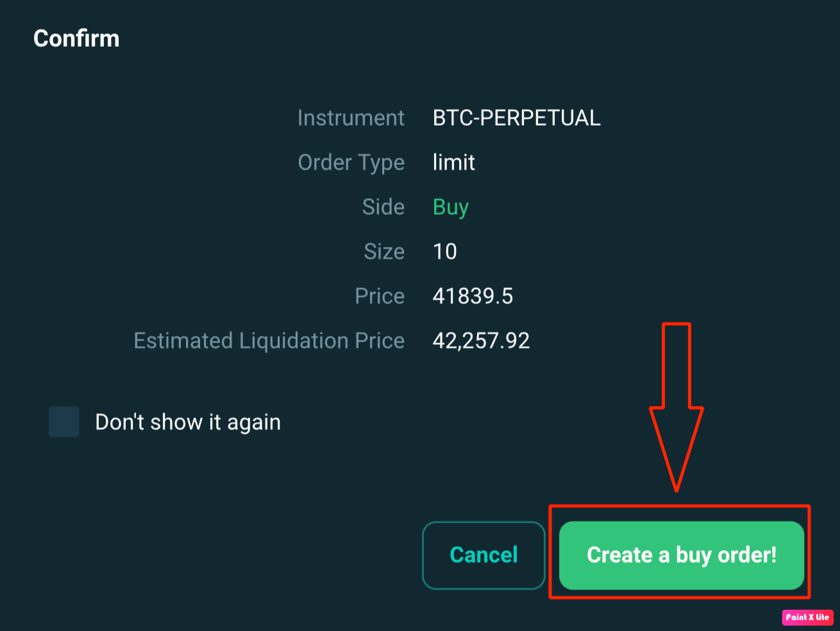This screenshot has width=840, height=631.
Task: Select the limit order type value
Action: [453, 162]
